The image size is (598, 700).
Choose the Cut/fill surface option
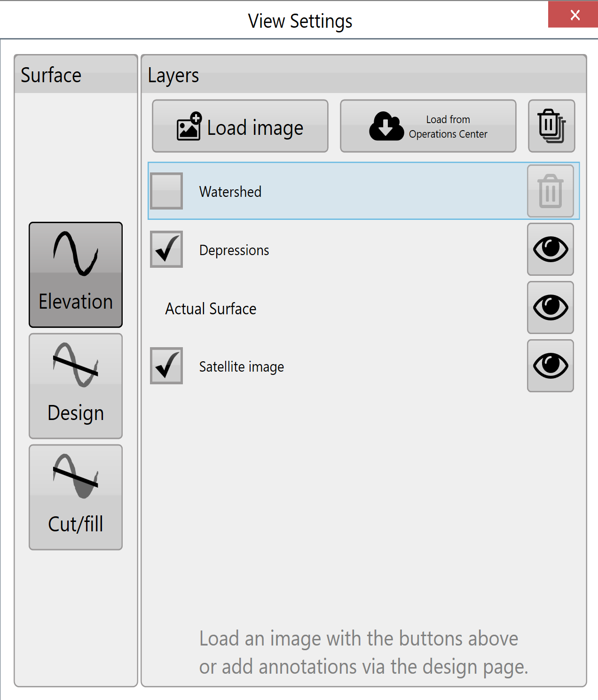click(76, 498)
